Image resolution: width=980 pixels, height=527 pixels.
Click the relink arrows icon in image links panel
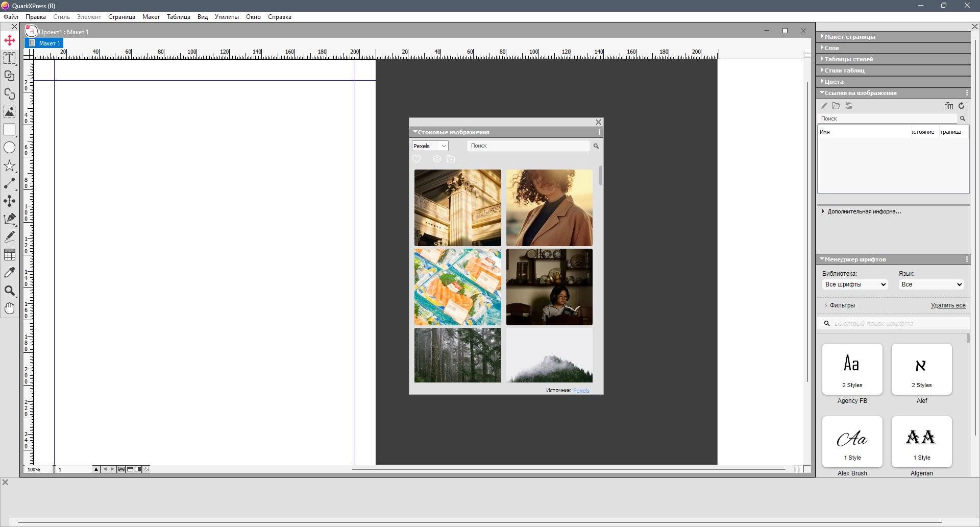849,106
